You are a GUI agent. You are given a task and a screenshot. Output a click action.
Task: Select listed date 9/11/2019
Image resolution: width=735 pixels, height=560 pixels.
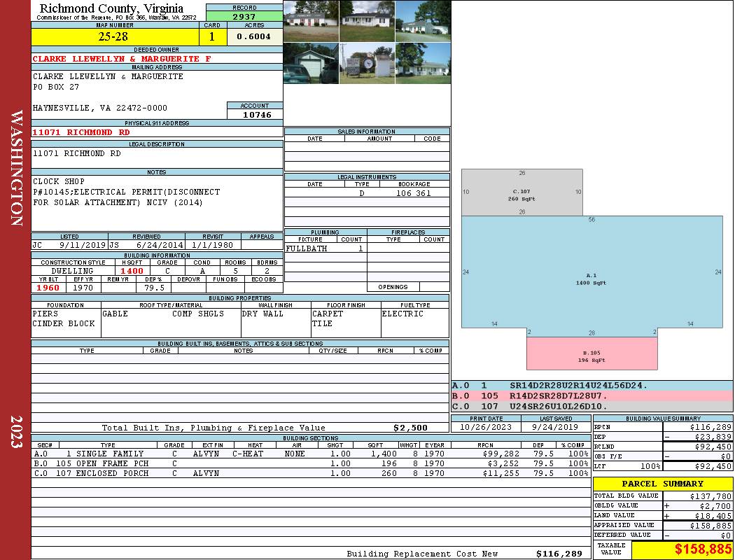coord(83,245)
